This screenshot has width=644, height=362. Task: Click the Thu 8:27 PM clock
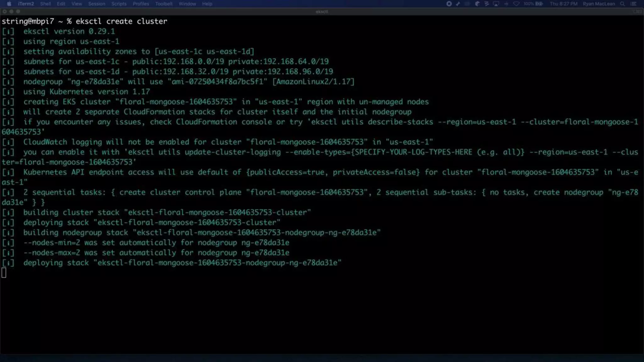click(563, 4)
